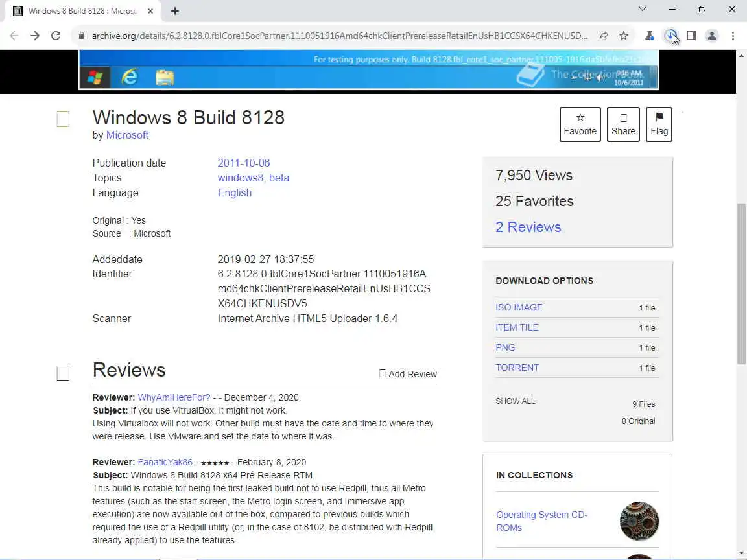Click the scrollbar up arrow

point(741,55)
